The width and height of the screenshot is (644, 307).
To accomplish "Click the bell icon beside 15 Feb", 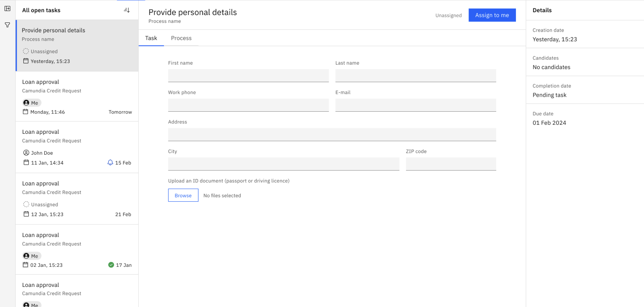I will click(x=110, y=163).
